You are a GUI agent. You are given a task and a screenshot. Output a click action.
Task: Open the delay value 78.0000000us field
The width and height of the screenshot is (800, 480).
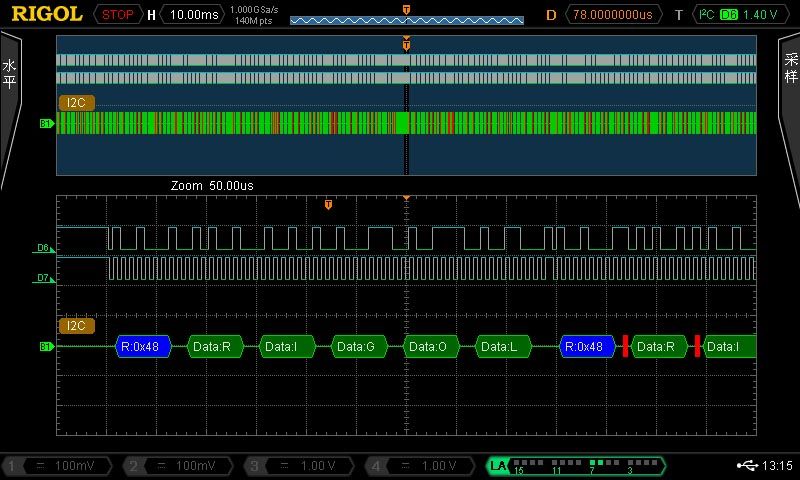(613, 15)
